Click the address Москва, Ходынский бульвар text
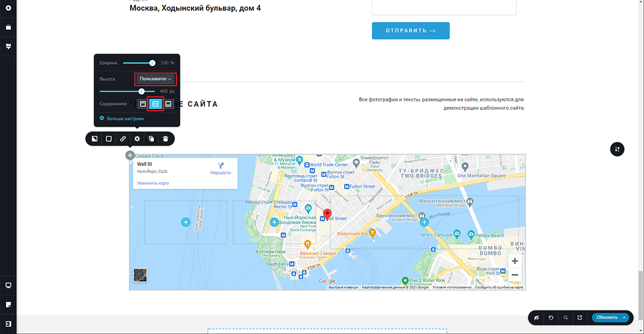Screen dimensions: 644x334 tap(195, 9)
